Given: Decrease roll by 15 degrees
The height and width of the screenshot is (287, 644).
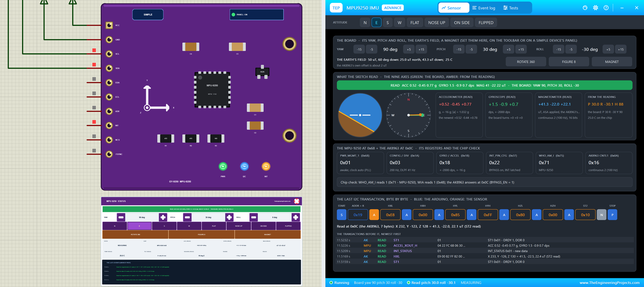Looking at the screenshot, I should click(558, 49).
